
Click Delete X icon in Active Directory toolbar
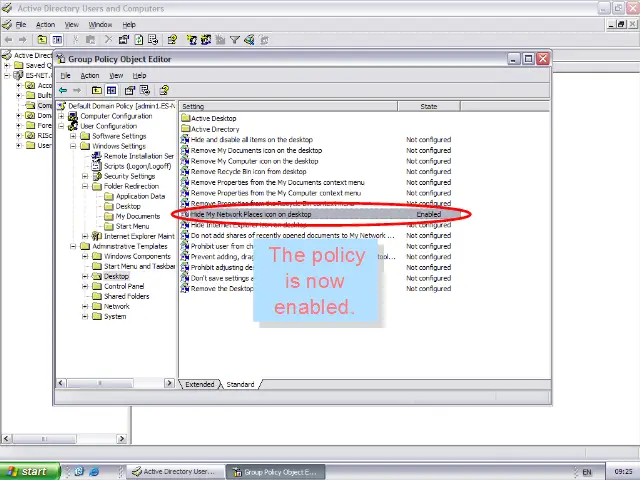click(108, 40)
